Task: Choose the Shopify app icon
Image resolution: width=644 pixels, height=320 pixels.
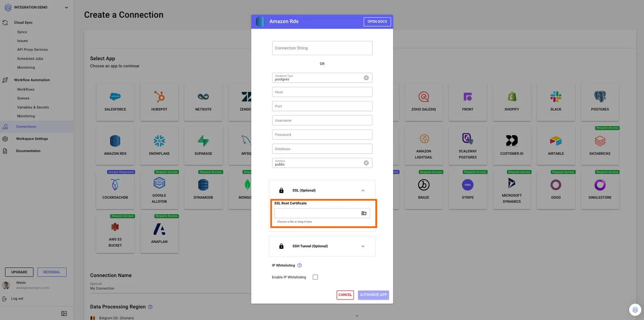Action: coord(512,97)
